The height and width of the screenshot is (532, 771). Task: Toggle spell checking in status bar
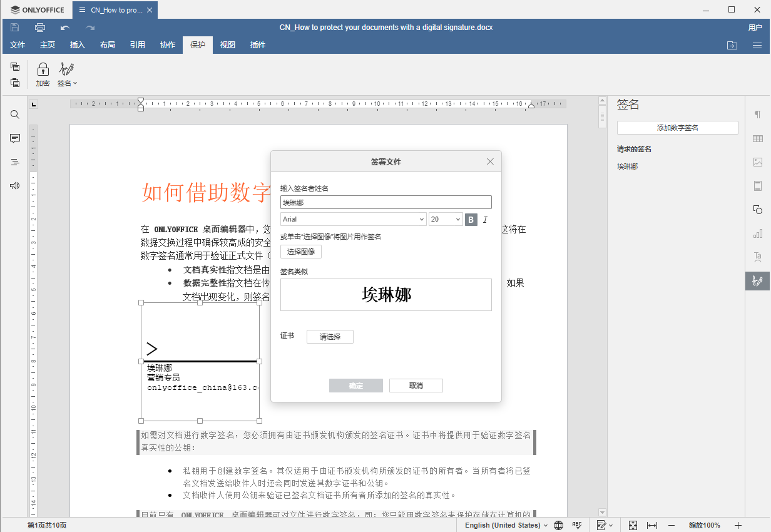click(x=577, y=525)
